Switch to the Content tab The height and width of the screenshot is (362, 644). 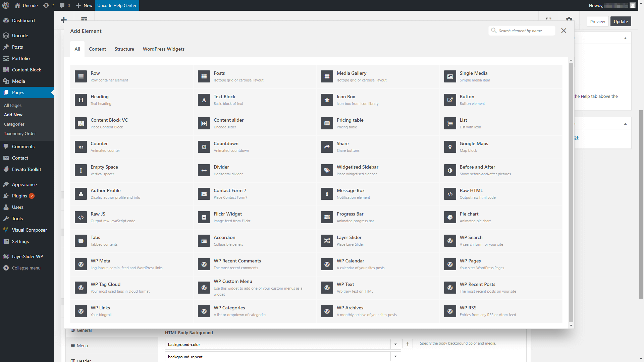[97, 49]
